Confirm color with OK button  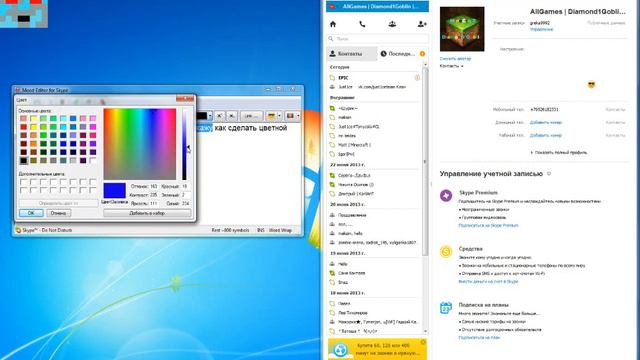pos(31,213)
